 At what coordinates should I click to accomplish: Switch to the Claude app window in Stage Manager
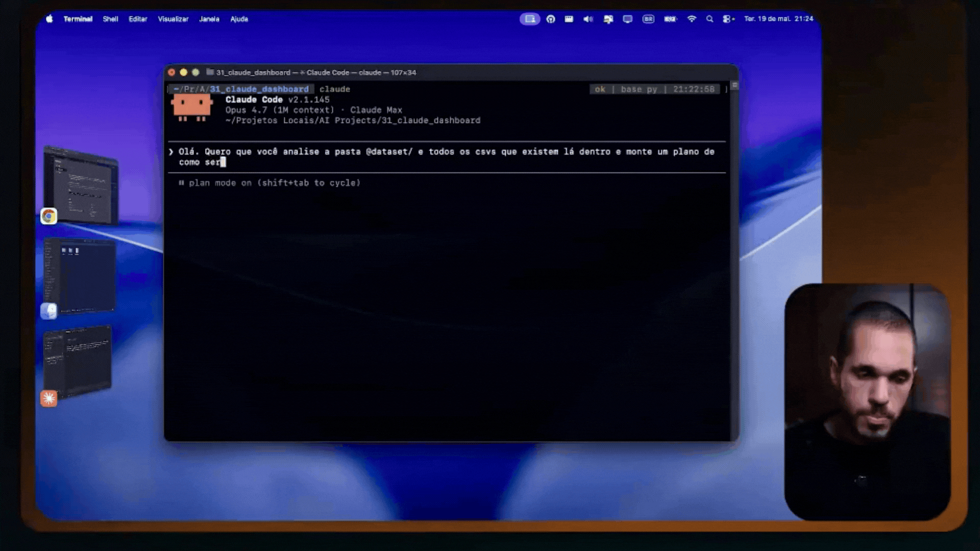click(78, 361)
